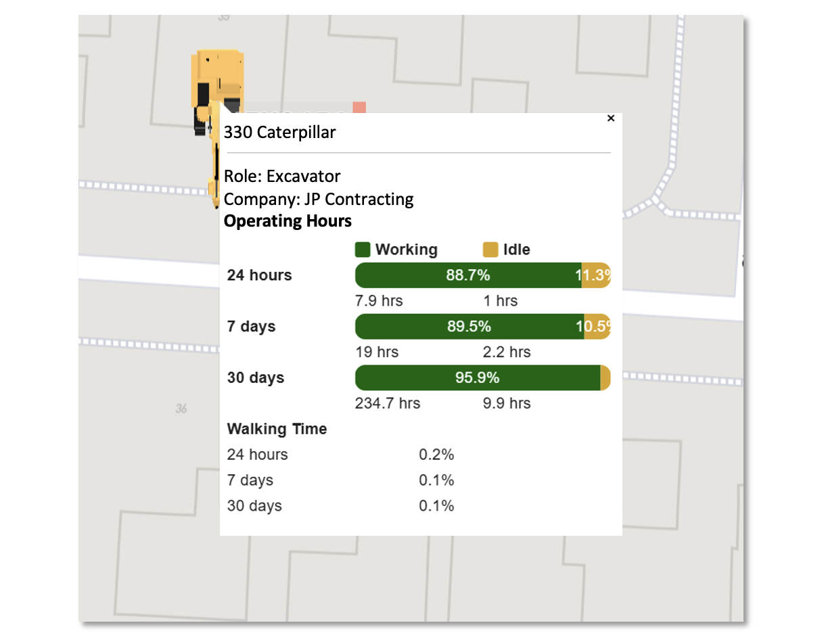Click the 0.2% walking time for 24 hours
The width and height of the screenshot is (824, 644).
(x=436, y=455)
